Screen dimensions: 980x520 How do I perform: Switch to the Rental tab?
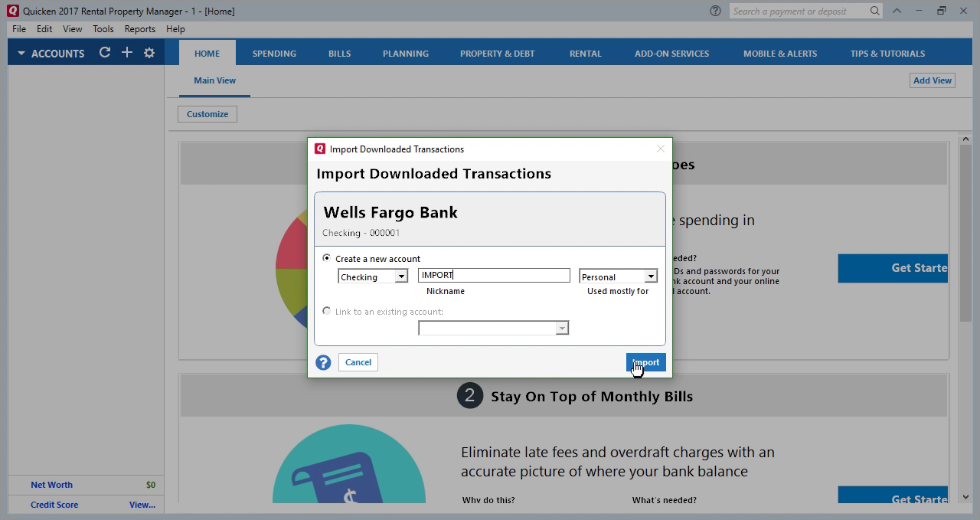[586, 53]
